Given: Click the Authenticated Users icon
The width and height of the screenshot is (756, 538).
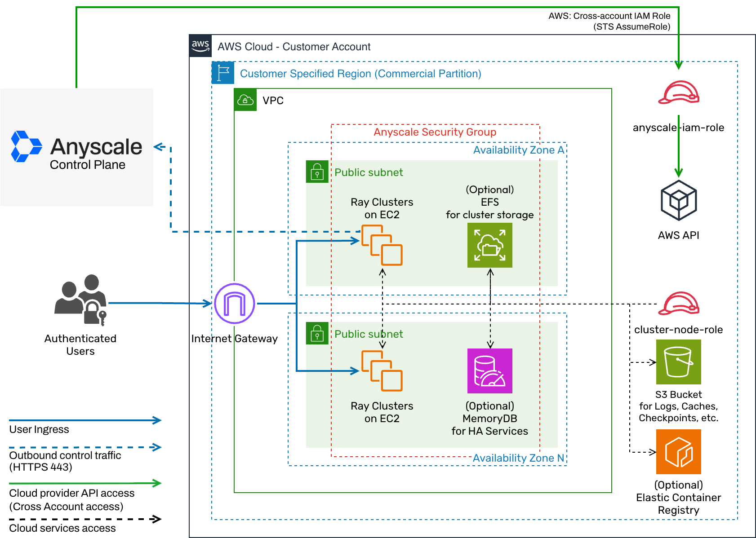Looking at the screenshot, I should pyautogui.click(x=81, y=300).
